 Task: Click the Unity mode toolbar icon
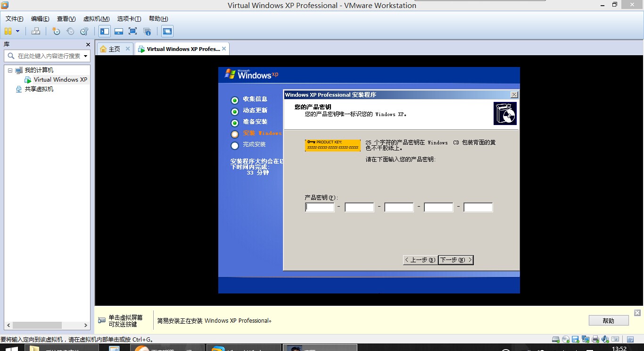pyautogui.click(x=147, y=31)
